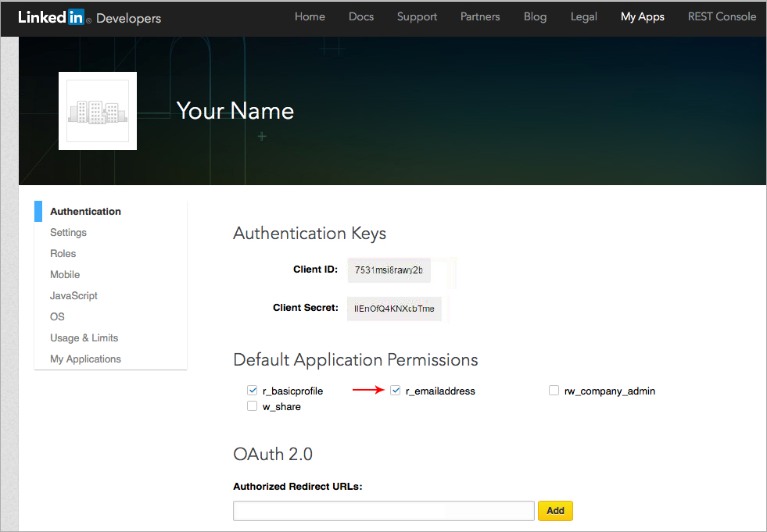Check the w_share permission box
The image size is (767, 532).
tap(252, 406)
